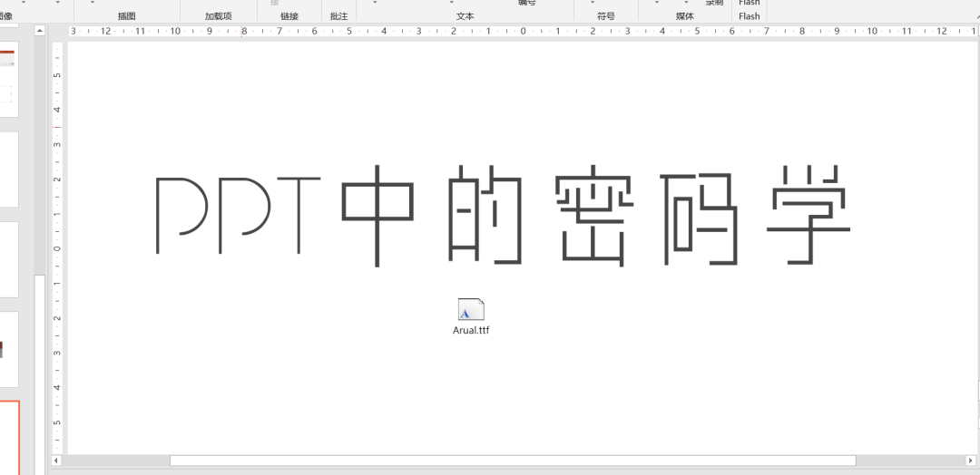Click the zero mark on vertical ruler
This screenshot has width=980, height=475.
[57, 248]
